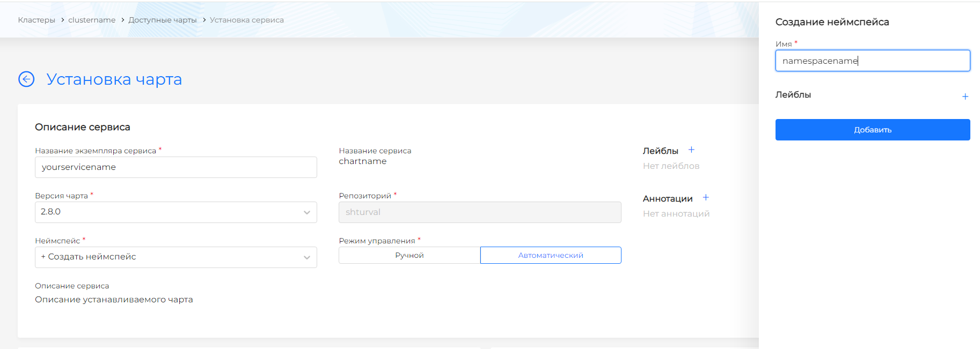The height and width of the screenshot is (349, 980).
Task: Go to Кластеры breadcrumb
Action: [x=36, y=20]
